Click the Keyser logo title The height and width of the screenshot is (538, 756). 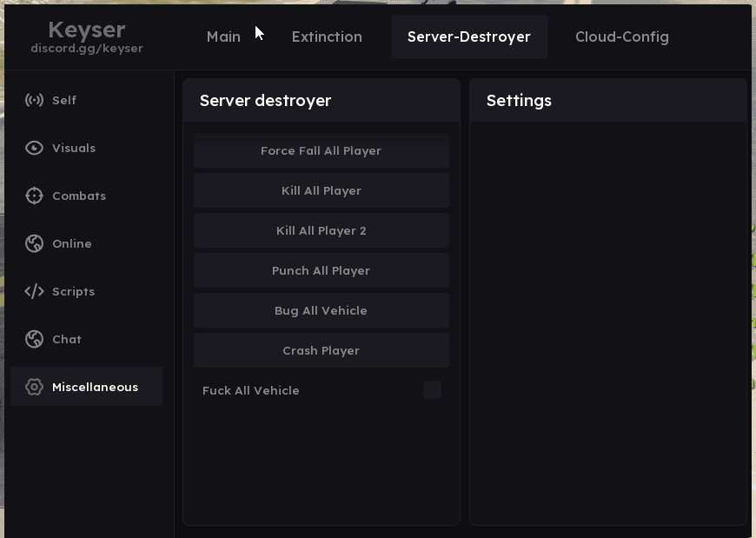click(x=87, y=30)
